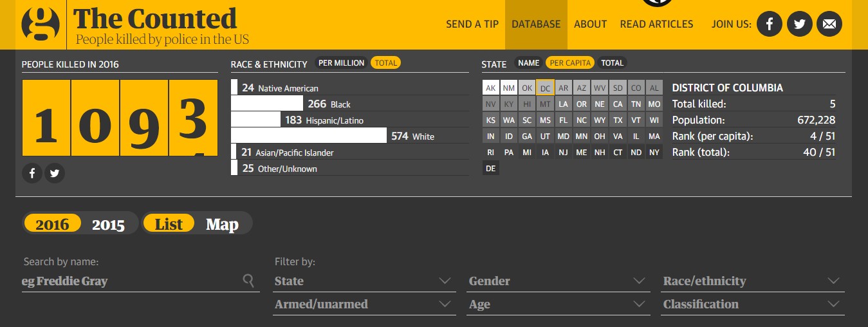Select the AZ state tile
Screen dimensions: 868x327
pos(581,88)
